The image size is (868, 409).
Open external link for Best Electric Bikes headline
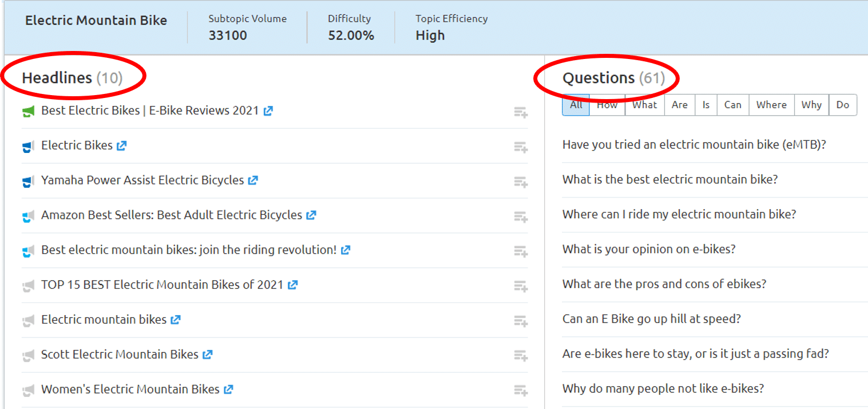(268, 111)
